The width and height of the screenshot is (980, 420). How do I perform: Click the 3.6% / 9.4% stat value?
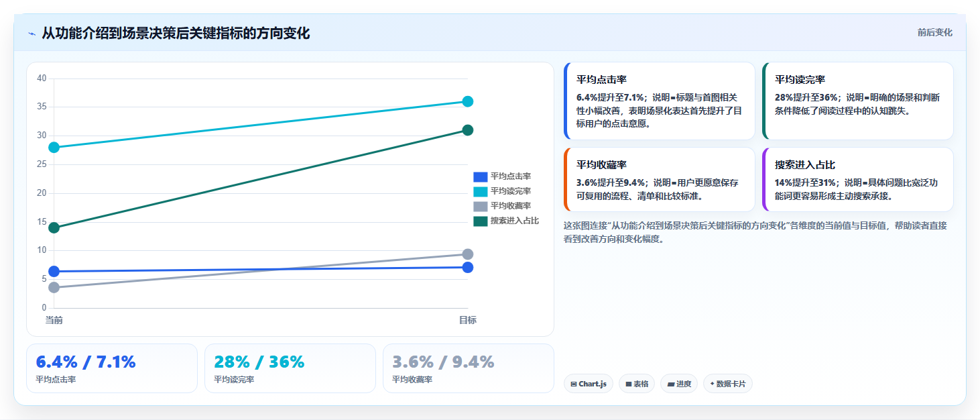(x=443, y=362)
